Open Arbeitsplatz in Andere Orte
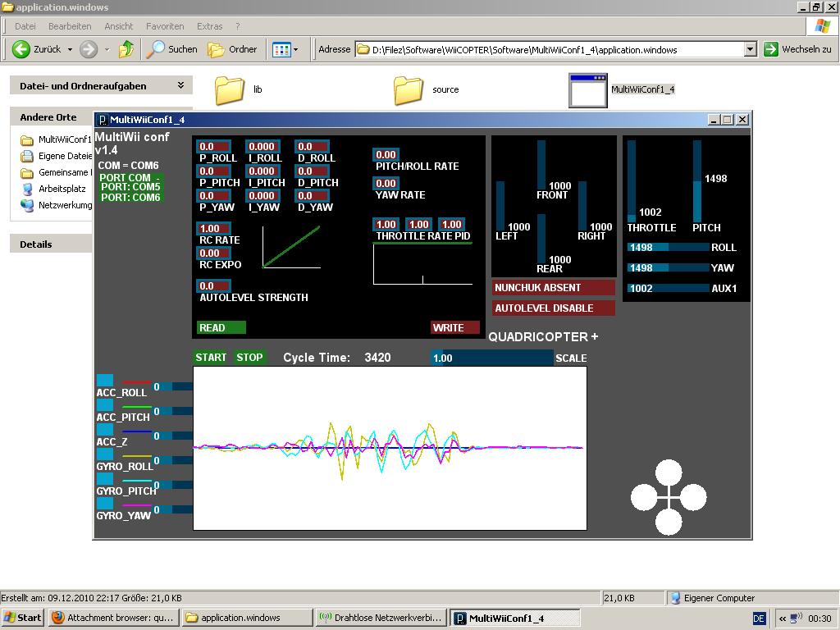840x630 pixels. [53, 189]
